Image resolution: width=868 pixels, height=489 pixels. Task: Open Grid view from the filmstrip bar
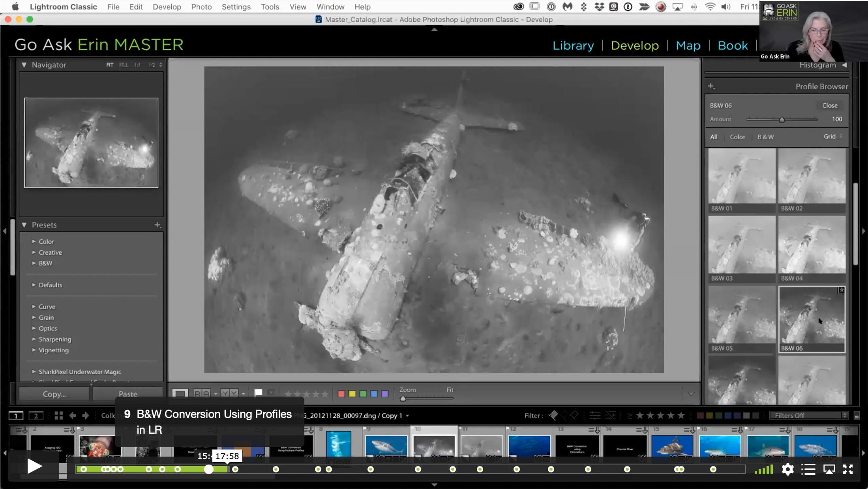pyautogui.click(x=59, y=416)
